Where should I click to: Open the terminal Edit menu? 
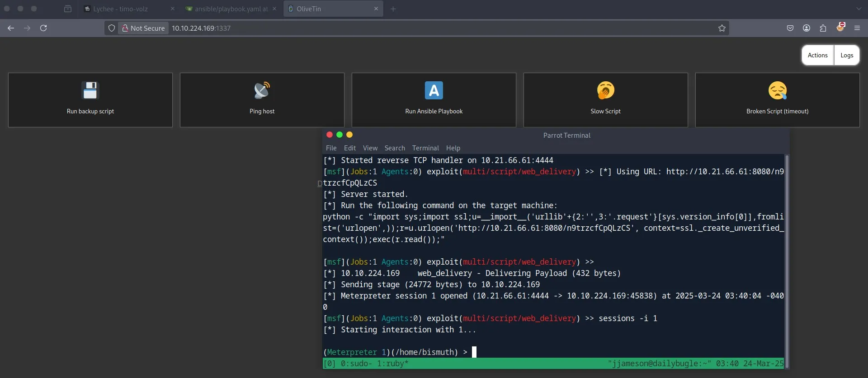[x=350, y=148]
